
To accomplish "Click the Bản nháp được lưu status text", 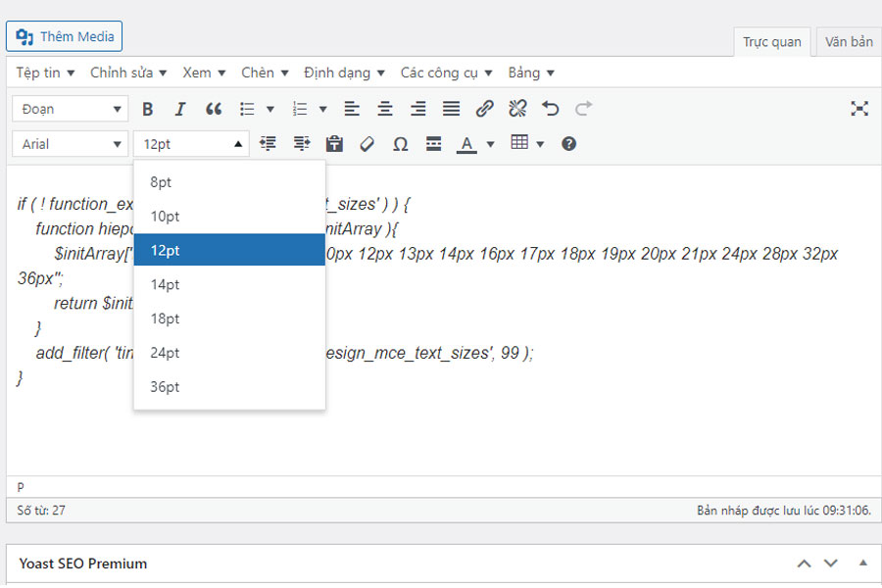I will click(784, 511).
